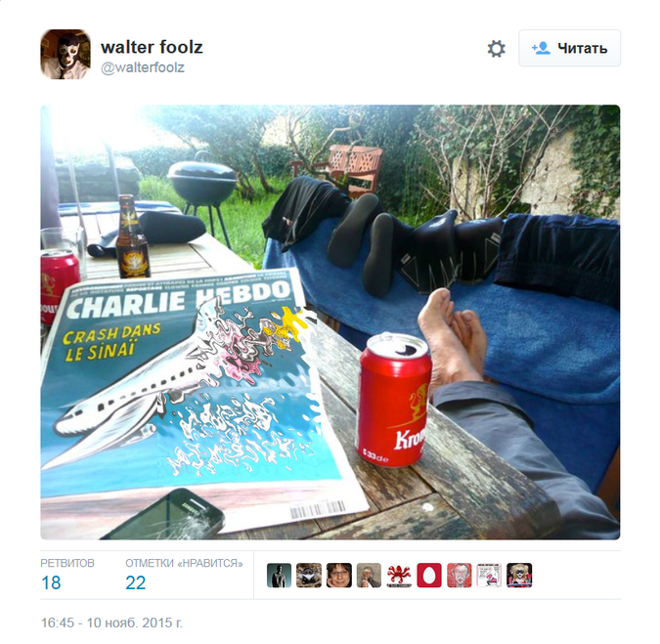Open the @walterfoolz handle link
The width and height of the screenshot is (660, 644).
click(143, 67)
